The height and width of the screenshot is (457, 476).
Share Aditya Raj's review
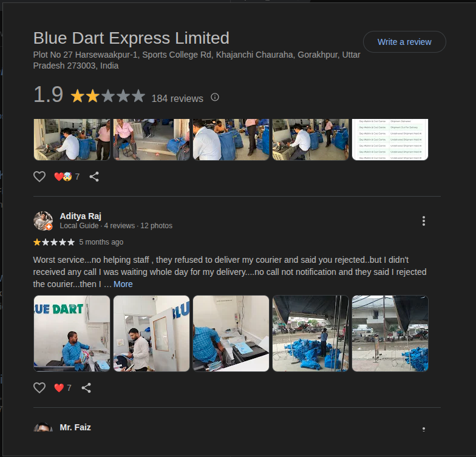pyautogui.click(x=86, y=388)
